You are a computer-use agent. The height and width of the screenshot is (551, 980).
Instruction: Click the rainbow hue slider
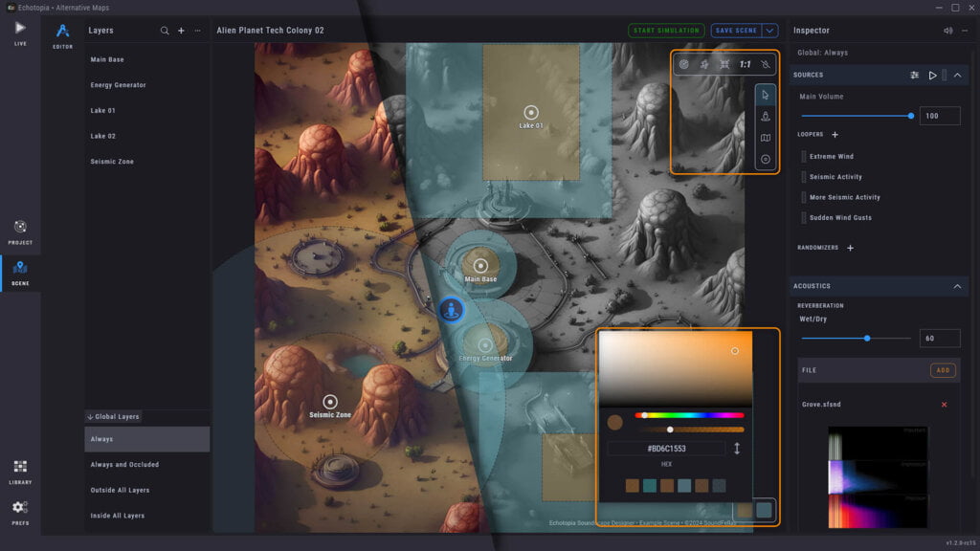coord(689,415)
